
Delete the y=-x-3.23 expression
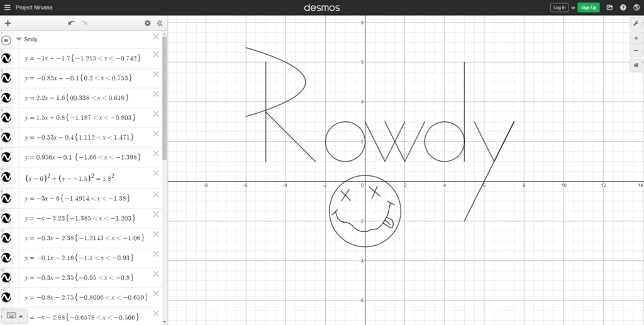click(156, 214)
